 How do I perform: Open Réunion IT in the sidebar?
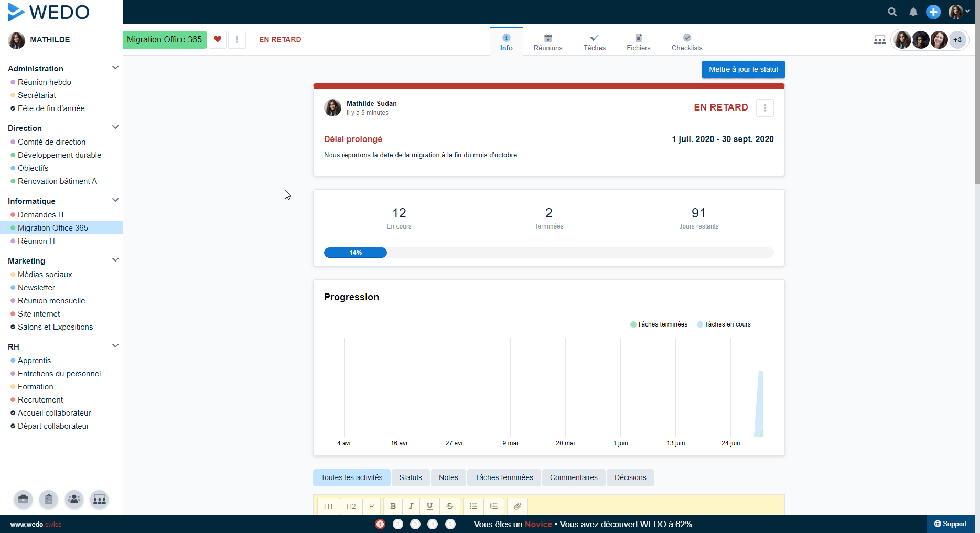point(37,241)
